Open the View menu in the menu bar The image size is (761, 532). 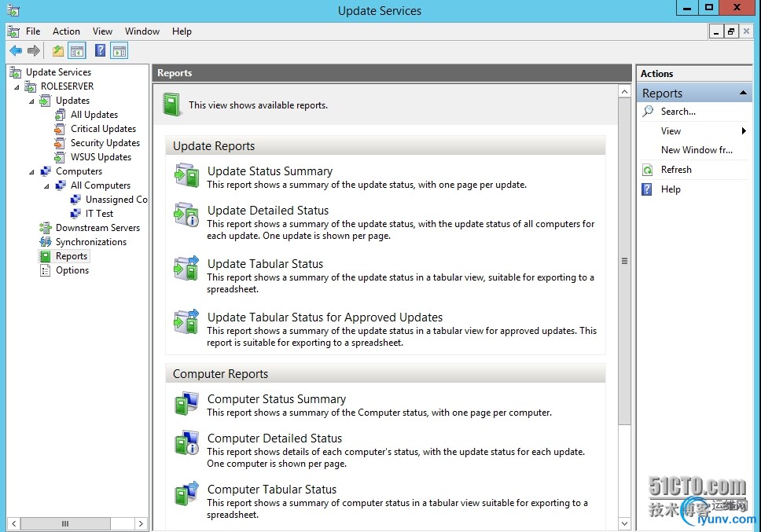[x=102, y=31]
